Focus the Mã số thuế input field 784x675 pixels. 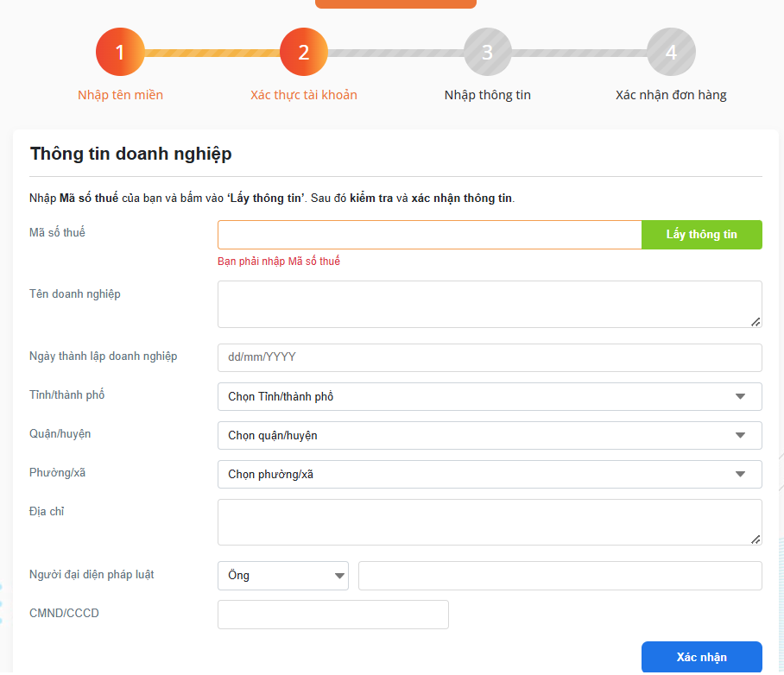(x=429, y=235)
